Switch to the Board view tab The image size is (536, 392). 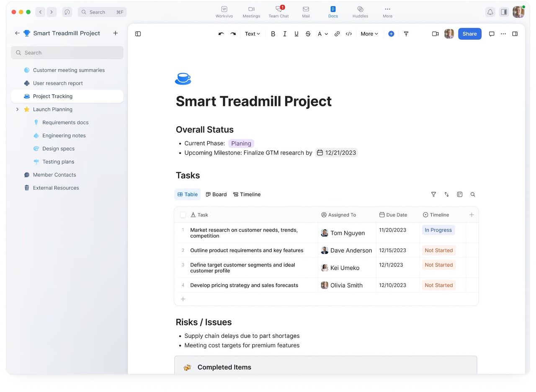click(x=216, y=194)
